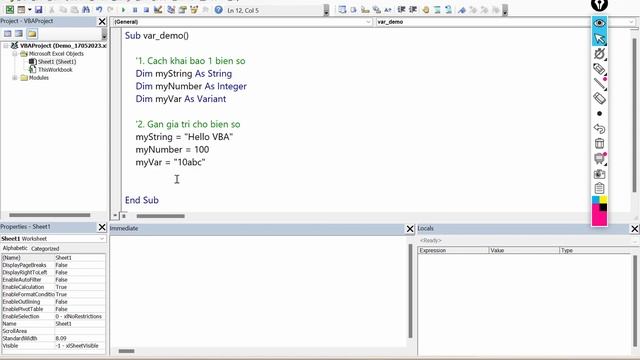Switch to Procedure View button

[x=116, y=216]
